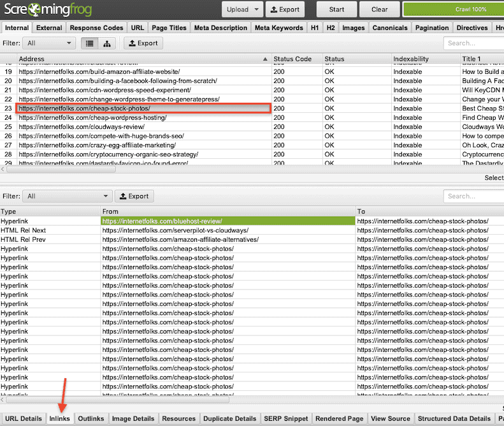
Task: Click the Crawl 100% progress bar
Action: 454,10
